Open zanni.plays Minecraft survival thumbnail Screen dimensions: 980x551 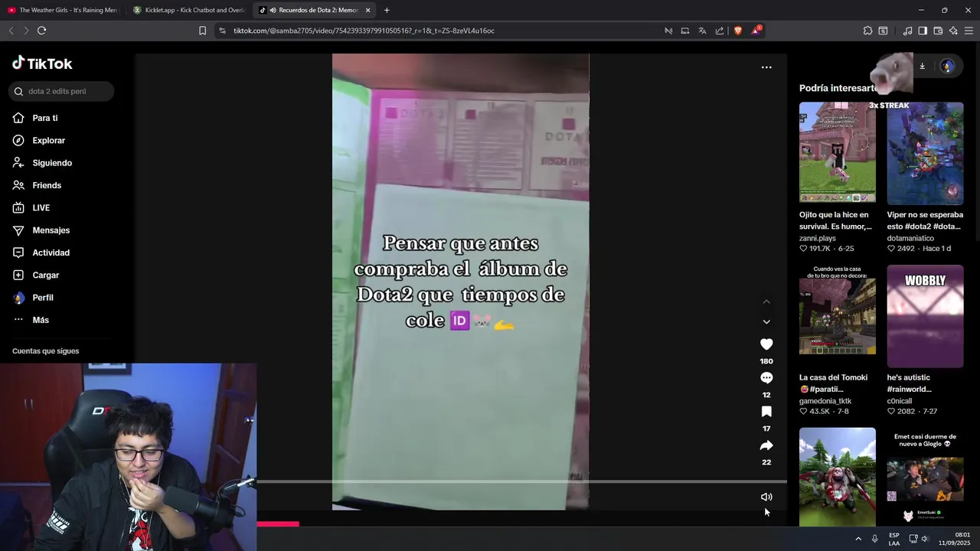pyautogui.click(x=838, y=153)
